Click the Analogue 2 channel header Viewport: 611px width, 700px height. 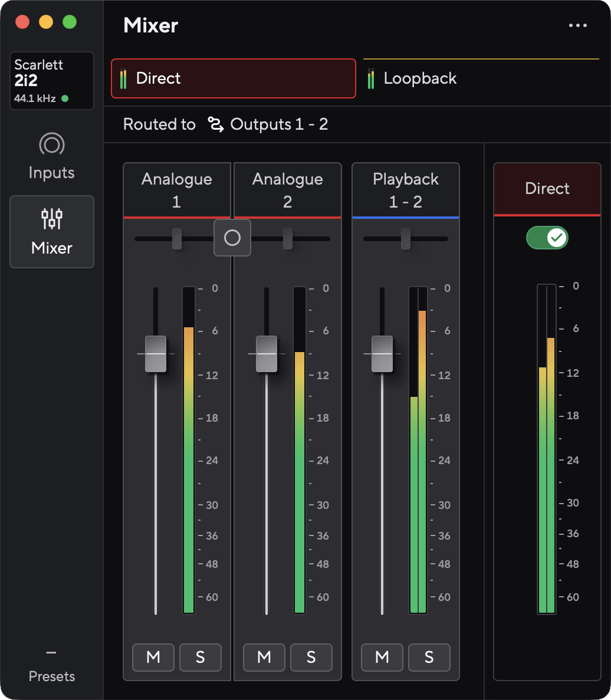pyautogui.click(x=288, y=190)
